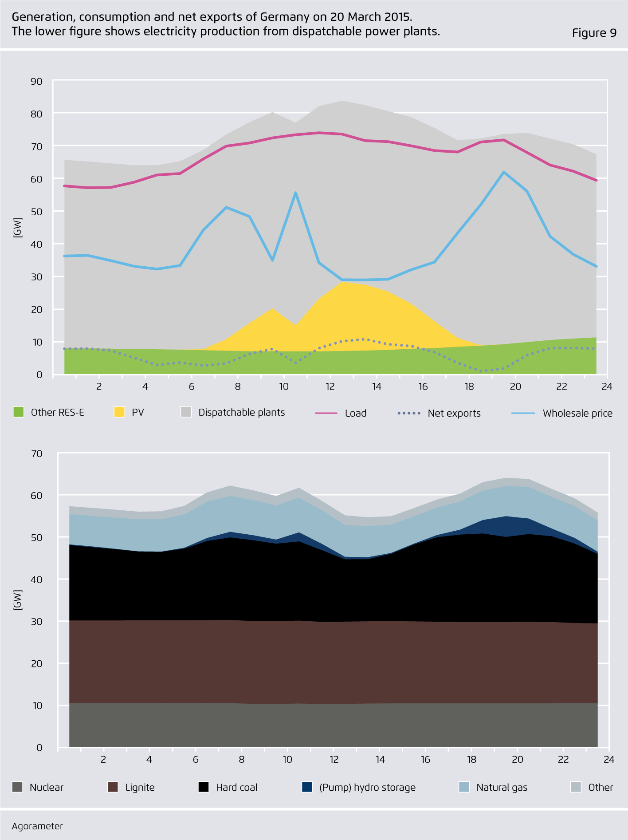Click the lower chart [GW] axis label
Screen dimensions: 628x840
[17, 599]
